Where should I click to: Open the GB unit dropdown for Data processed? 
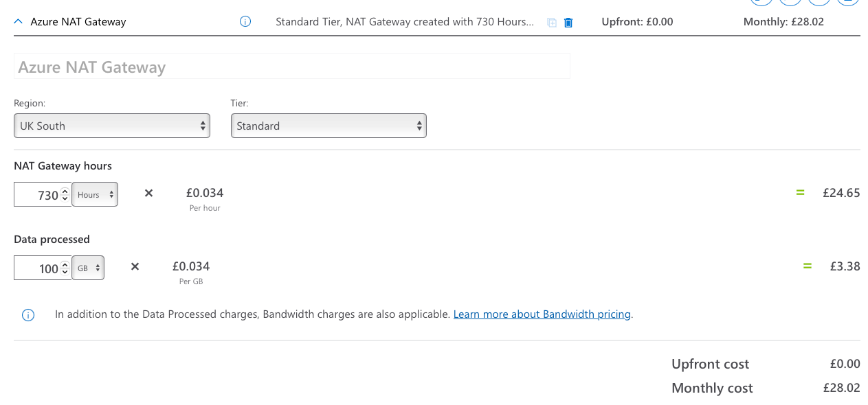point(89,268)
